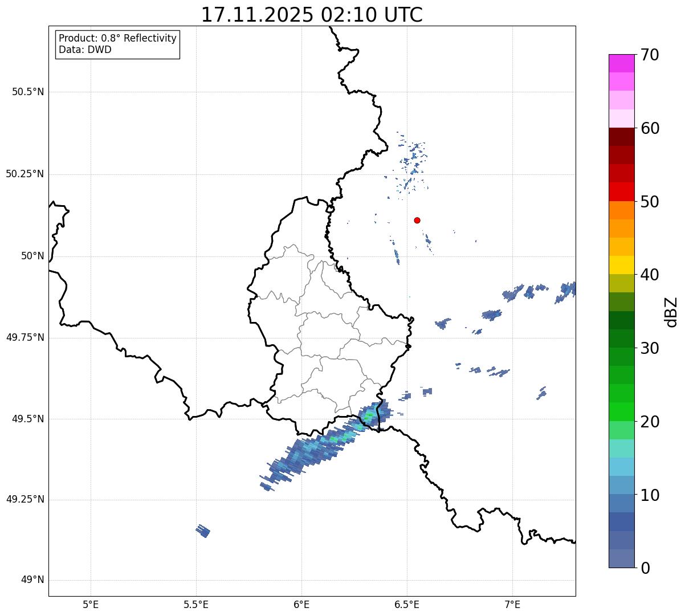The width and height of the screenshot is (685, 616).
Task: Click the red station marker dot
Action: [417, 220]
